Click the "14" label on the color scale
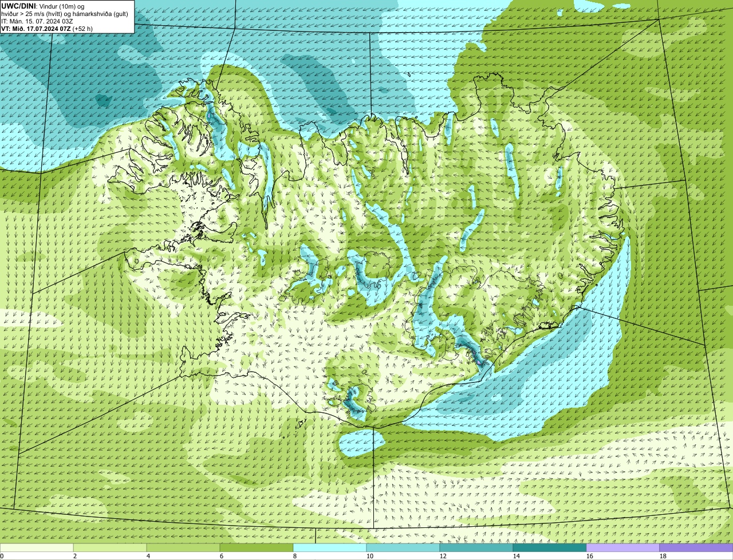 tap(517, 556)
